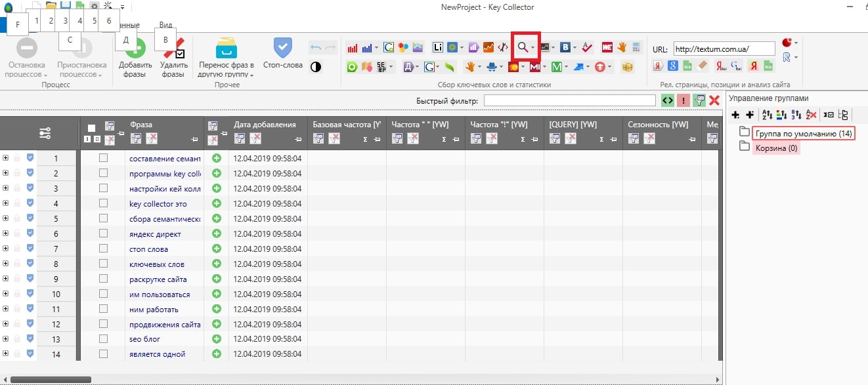
Task: Click the Сезонность [YW] column header
Action: coord(658,125)
